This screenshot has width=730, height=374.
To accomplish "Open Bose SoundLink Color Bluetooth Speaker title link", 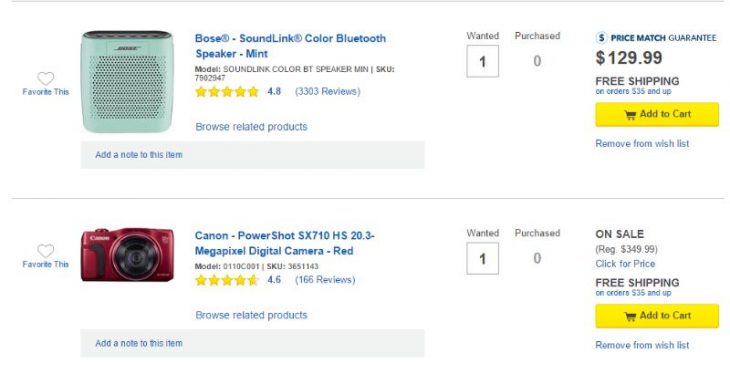I will click(x=291, y=46).
